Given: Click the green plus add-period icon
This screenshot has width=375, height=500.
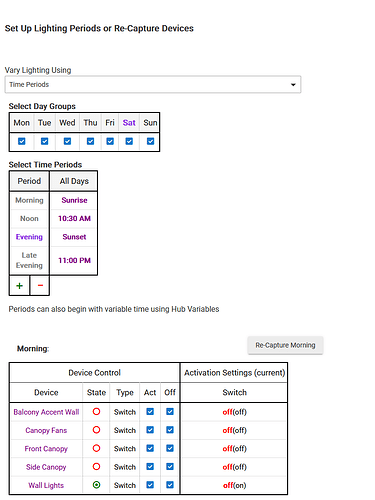Looking at the screenshot, I should point(19,286).
